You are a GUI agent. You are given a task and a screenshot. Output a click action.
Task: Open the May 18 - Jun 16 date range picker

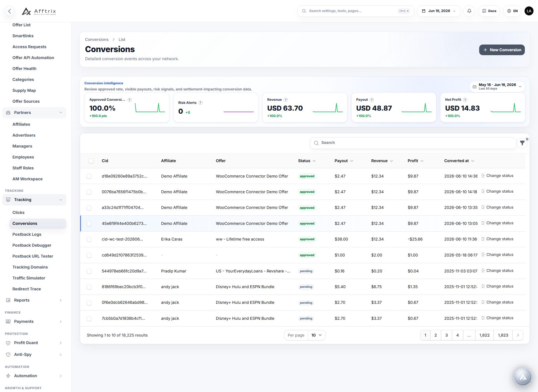[497, 87]
